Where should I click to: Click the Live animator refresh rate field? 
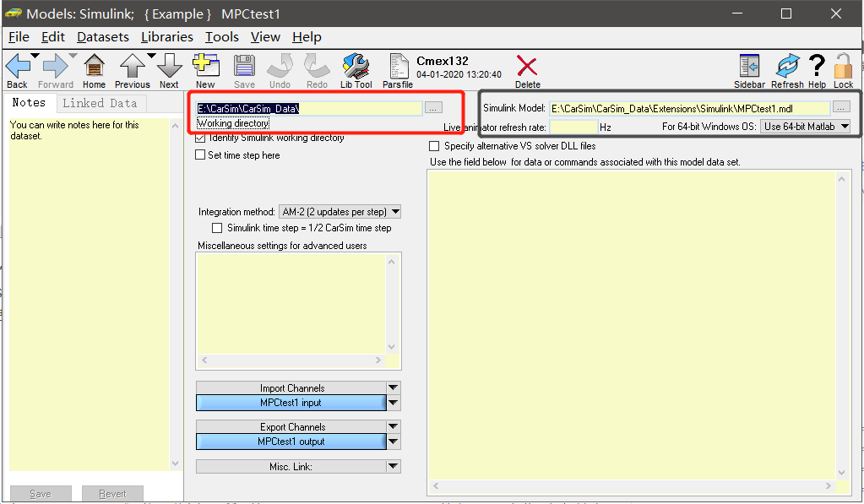pyautogui.click(x=573, y=127)
